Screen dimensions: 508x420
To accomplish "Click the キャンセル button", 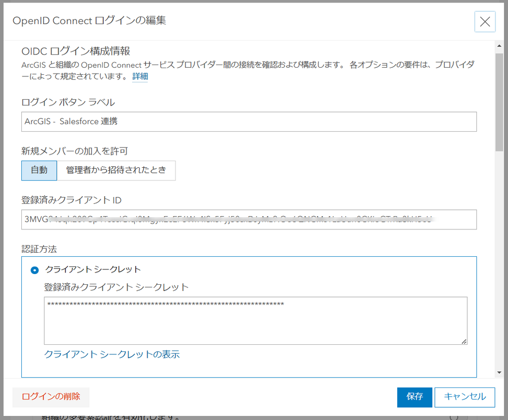I will [x=465, y=397].
